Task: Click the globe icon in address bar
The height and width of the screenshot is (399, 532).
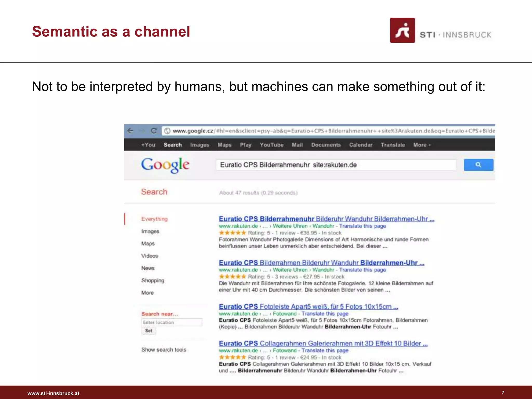Action: [167, 131]
